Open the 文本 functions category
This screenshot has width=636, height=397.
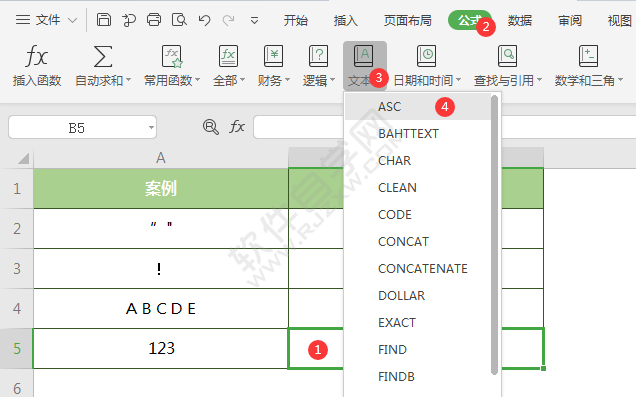(365, 66)
